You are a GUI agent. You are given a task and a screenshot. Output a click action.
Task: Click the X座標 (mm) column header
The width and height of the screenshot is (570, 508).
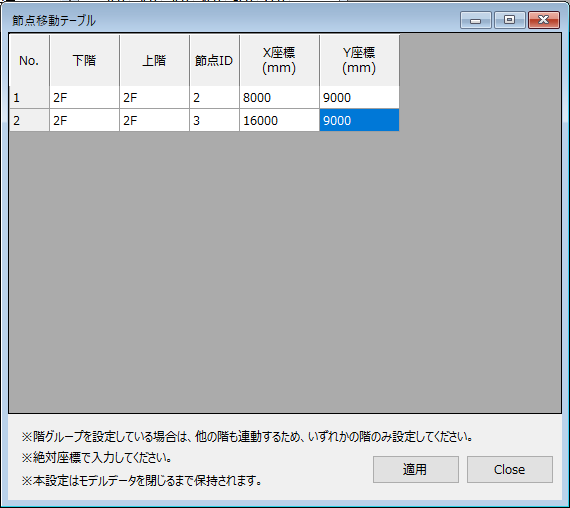pos(279,60)
